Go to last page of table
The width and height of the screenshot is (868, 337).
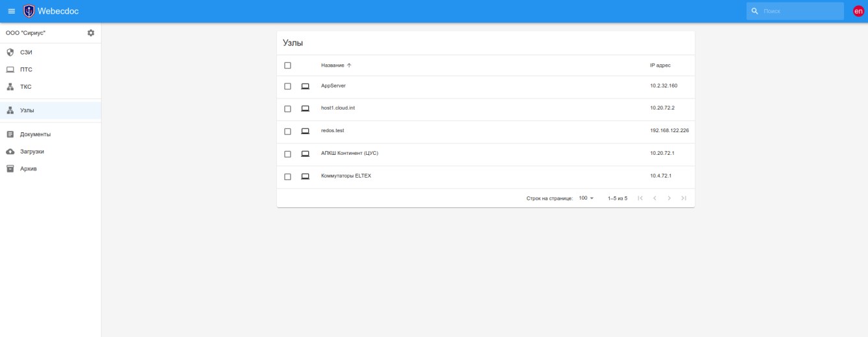pos(684,198)
